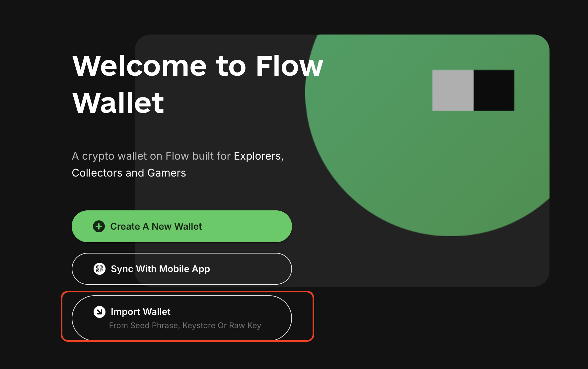Click the word "Flow" in the large heading
This screenshot has width=588, height=369.
[289, 66]
